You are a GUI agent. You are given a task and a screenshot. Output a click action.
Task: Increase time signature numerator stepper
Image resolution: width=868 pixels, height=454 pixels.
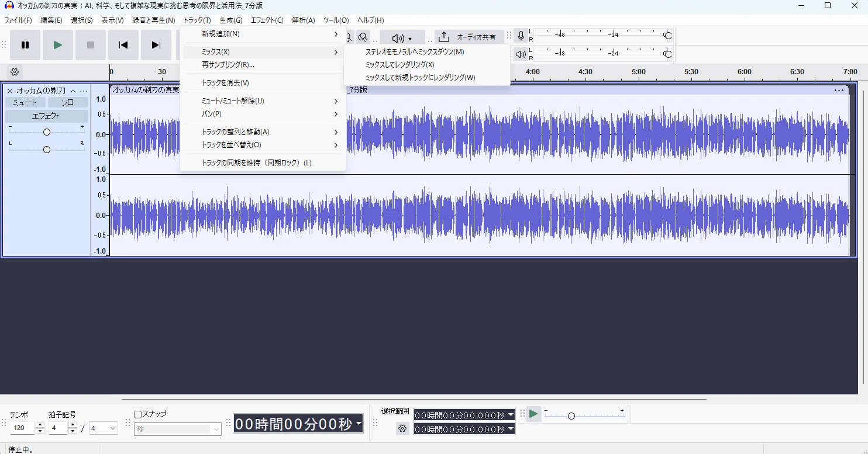coord(73,425)
